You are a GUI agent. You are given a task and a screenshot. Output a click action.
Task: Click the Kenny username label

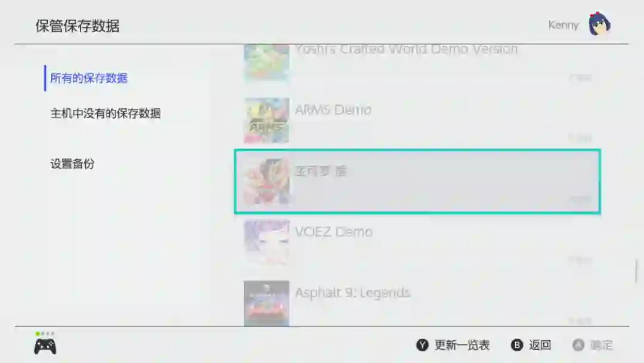[563, 25]
